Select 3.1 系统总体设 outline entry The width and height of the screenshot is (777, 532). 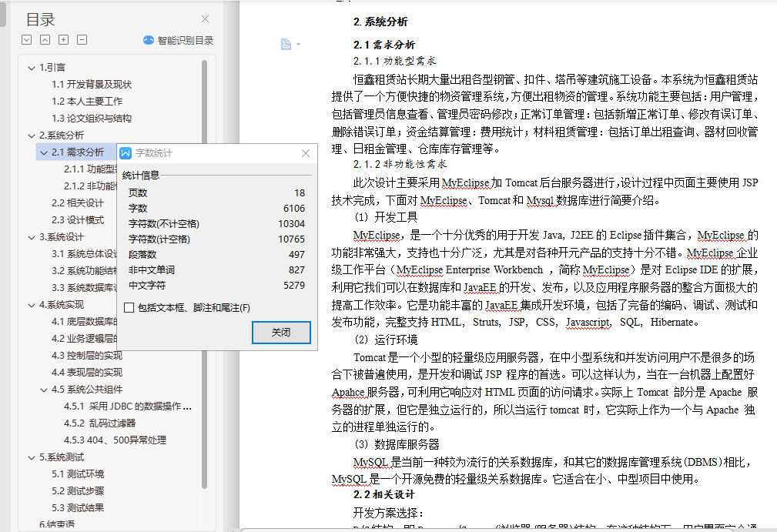(x=84, y=253)
